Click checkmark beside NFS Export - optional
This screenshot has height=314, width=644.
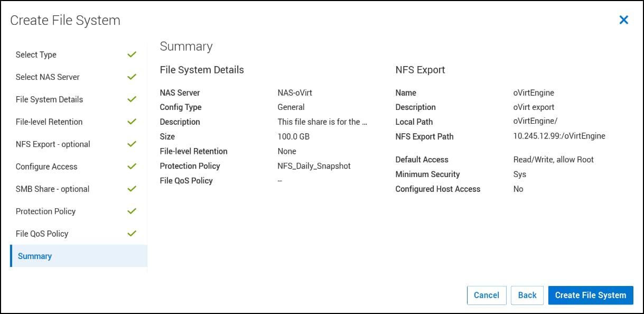(x=132, y=144)
